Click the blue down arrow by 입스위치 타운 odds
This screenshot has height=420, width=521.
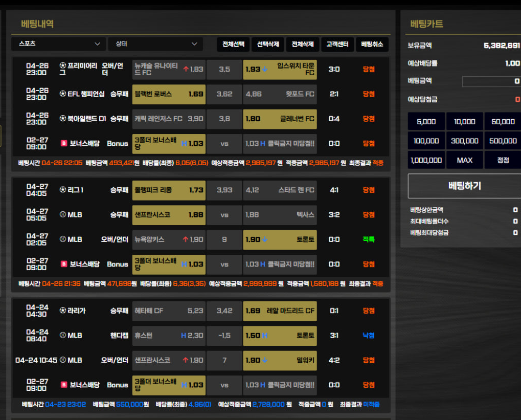click(265, 69)
